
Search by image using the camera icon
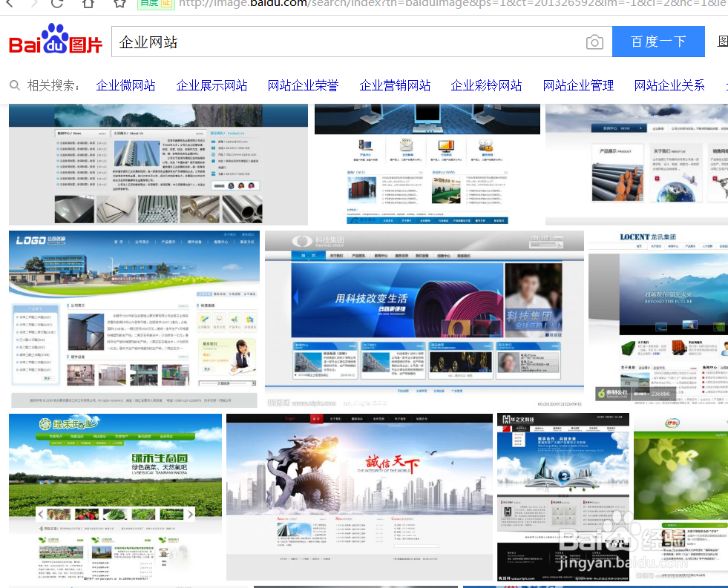(x=594, y=42)
